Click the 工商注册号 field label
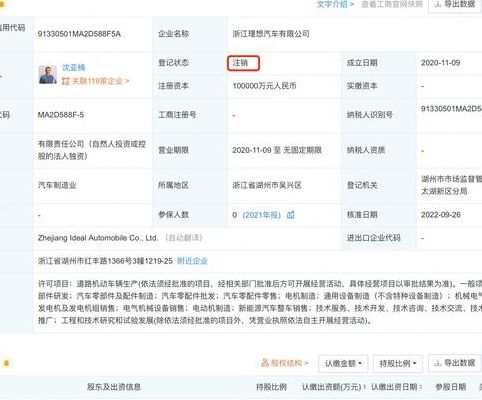The image size is (482, 400). click(177, 115)
